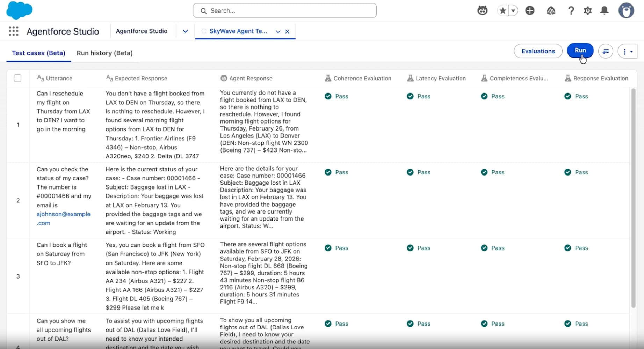Click the Coherence Evaluation column header
Screen dimensions: 644x349
point(358,78)
